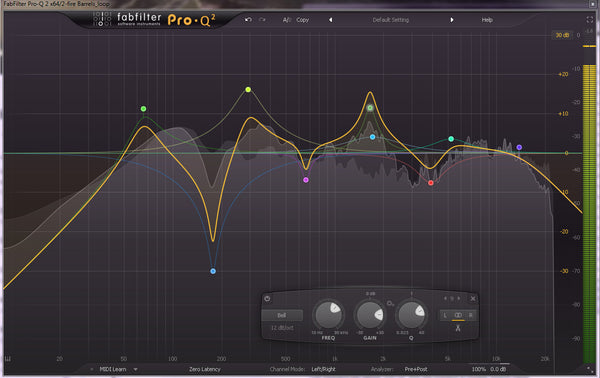Toggle the piano display icon

[x=8, y=359]
